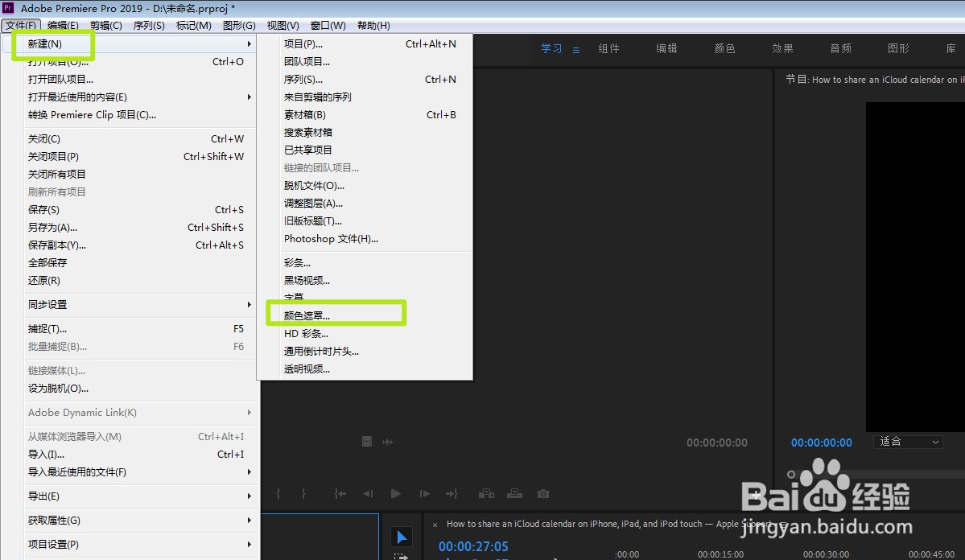
Task: Go to Out point in source monitor
Action: (452, 493)
